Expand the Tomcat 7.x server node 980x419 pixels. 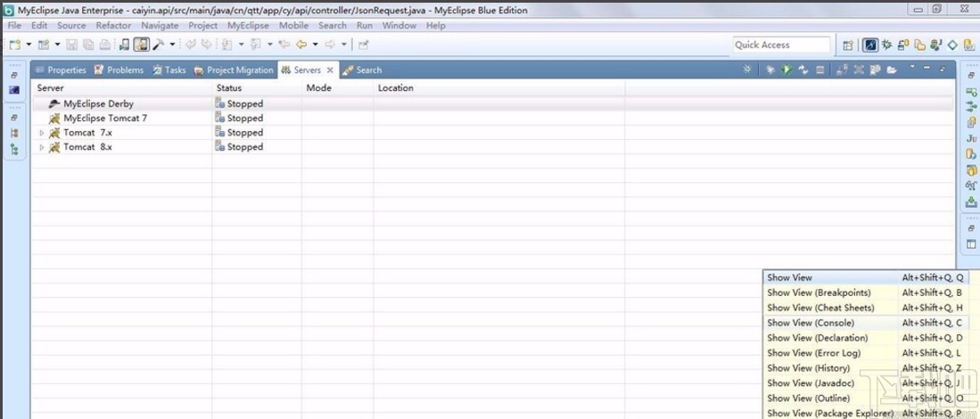pos(42,132)
